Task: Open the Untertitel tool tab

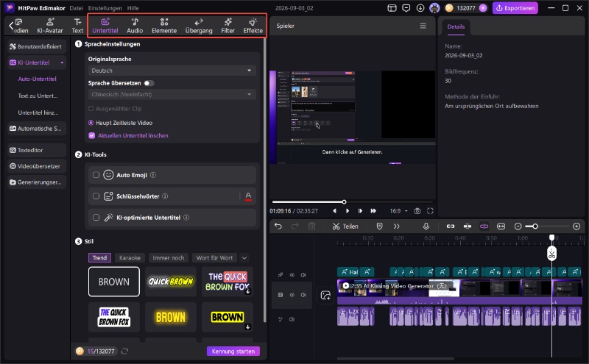Action: tap(105, 26)
